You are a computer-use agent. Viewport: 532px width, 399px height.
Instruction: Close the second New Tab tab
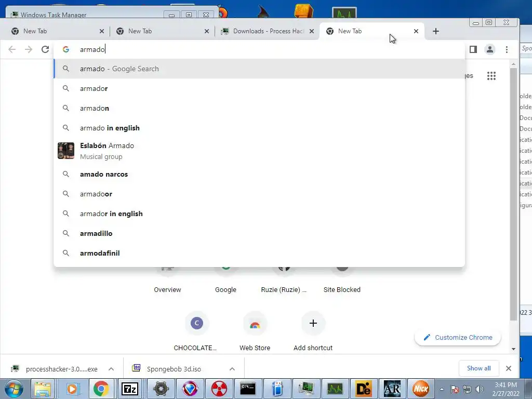coord(207,31)
